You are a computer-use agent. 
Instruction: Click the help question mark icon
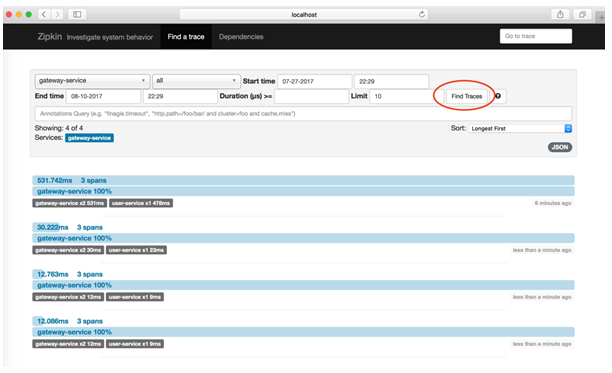(498, 96)
